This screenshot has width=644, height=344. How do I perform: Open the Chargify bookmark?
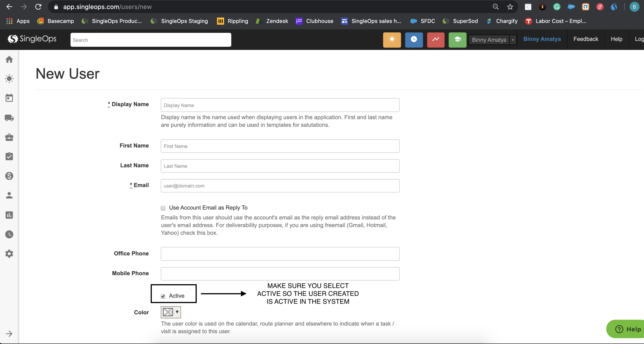pyautogui.click(x=502, y=21)
